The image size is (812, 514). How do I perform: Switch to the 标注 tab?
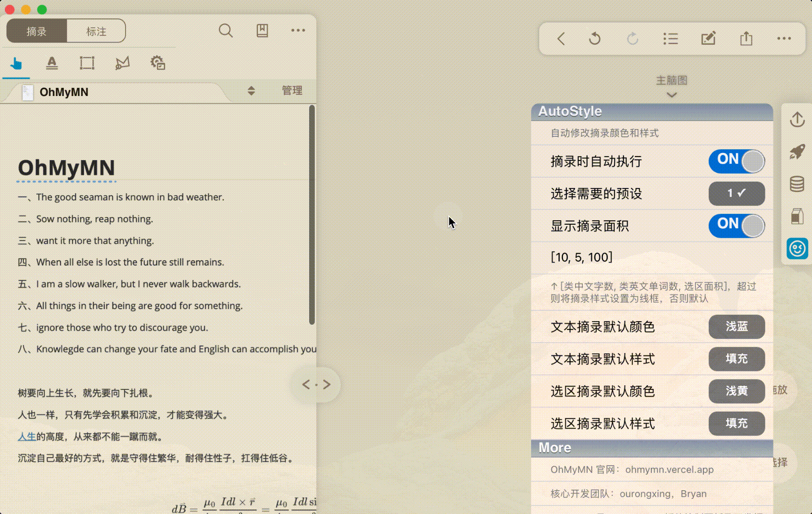coord(96,31)
